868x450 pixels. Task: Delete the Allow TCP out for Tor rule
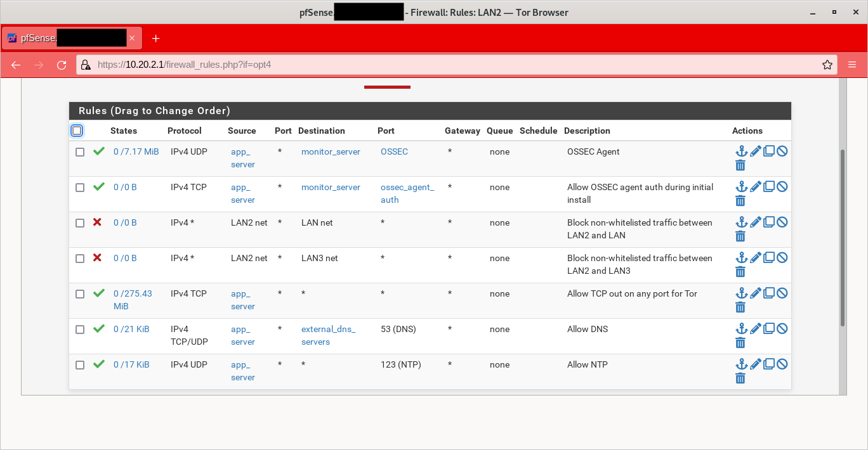pyautogui.click(x=740, y=307)
